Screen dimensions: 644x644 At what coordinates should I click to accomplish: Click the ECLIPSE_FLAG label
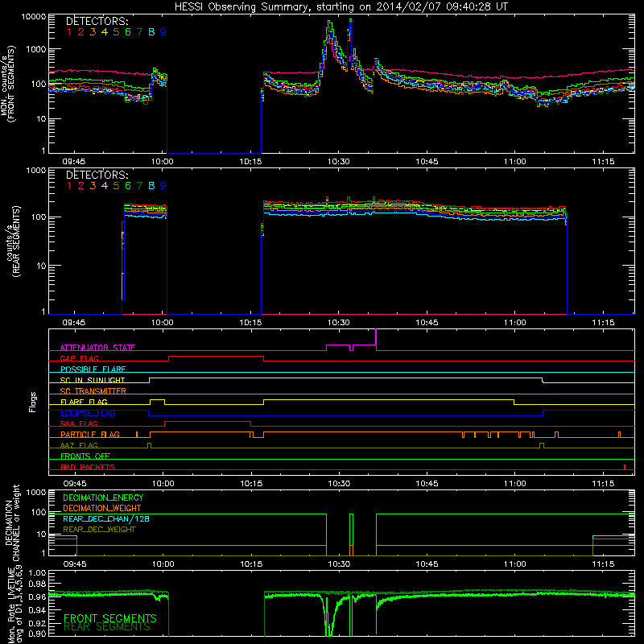88,413
